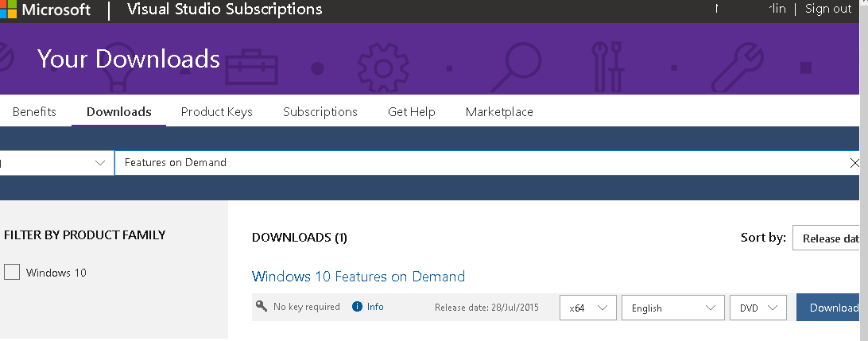Go to the Subscriptions tab
Screen dimensions: 868x341
(320, 112)
